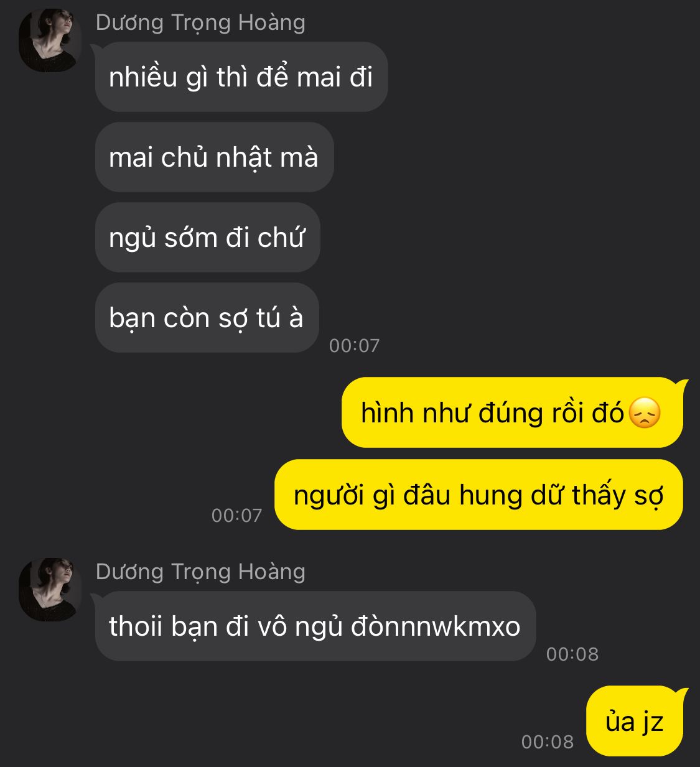
Task: Tap the 00:07 timestamp beside the yellow bubble
Action: click(236, 515)
